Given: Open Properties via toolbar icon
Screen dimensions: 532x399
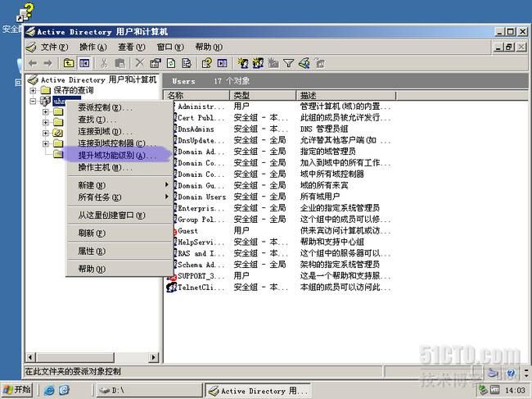Looking at the screenshot, I should (156, 63).
